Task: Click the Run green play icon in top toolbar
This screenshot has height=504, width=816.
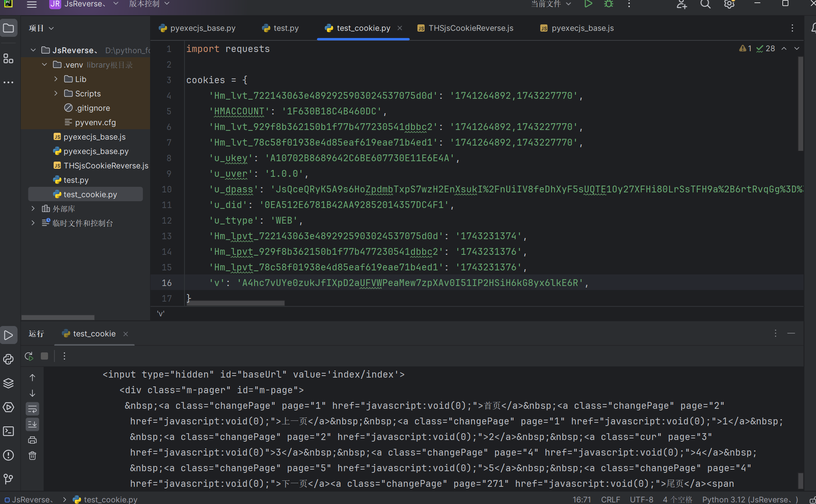Action: click(x=588, y=4)
